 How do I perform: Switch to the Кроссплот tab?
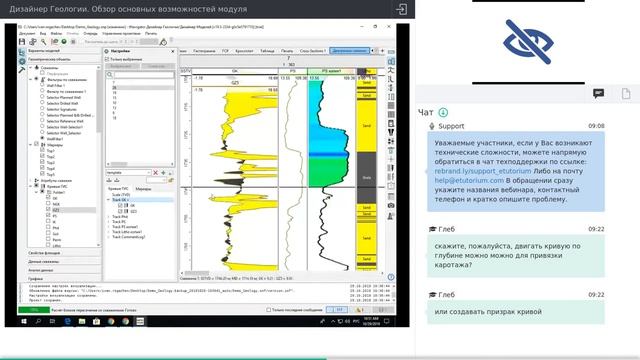click(244, 51)
